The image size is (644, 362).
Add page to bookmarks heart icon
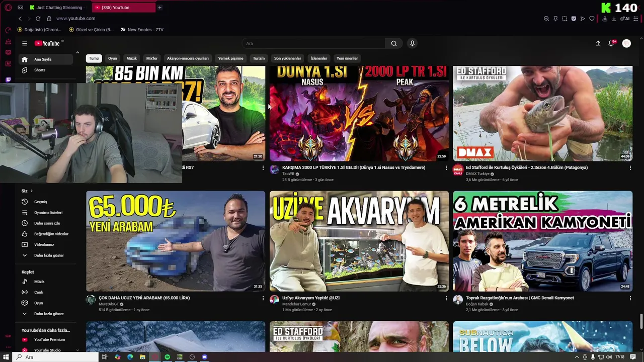pyautogui.click(x=592, y=19)
